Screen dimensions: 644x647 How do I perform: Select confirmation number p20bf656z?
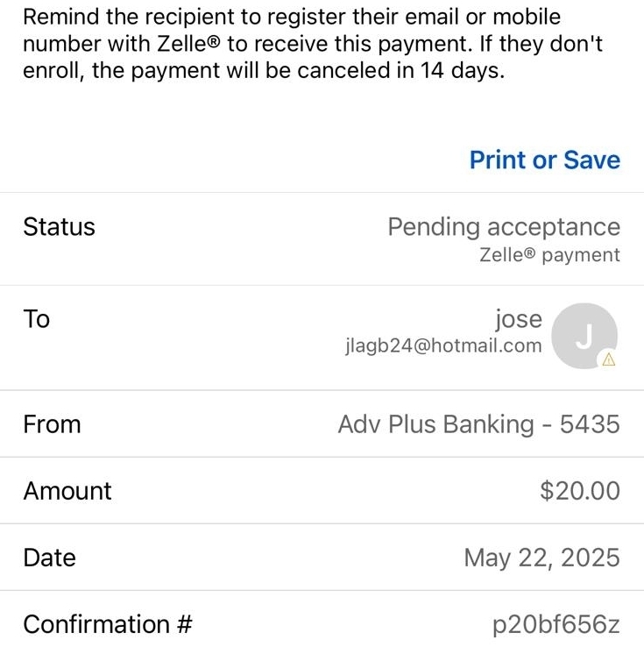pyautogui.click(x=556, y=624)
